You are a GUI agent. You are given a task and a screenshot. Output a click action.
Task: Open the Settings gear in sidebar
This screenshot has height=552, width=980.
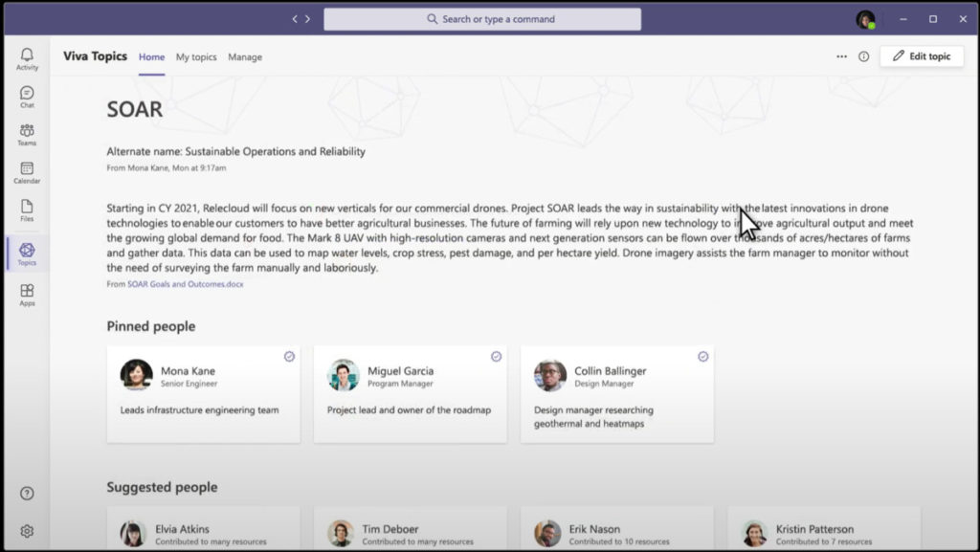click(x=27, y=531)
